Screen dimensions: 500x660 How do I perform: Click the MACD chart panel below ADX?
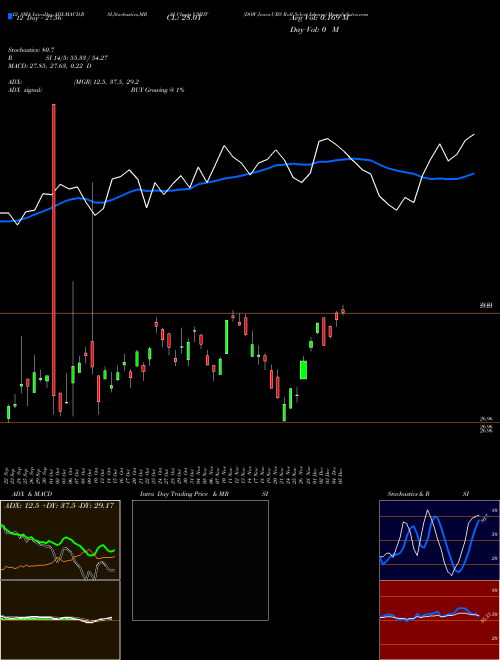pyautogui.click(x=60, y=620)
